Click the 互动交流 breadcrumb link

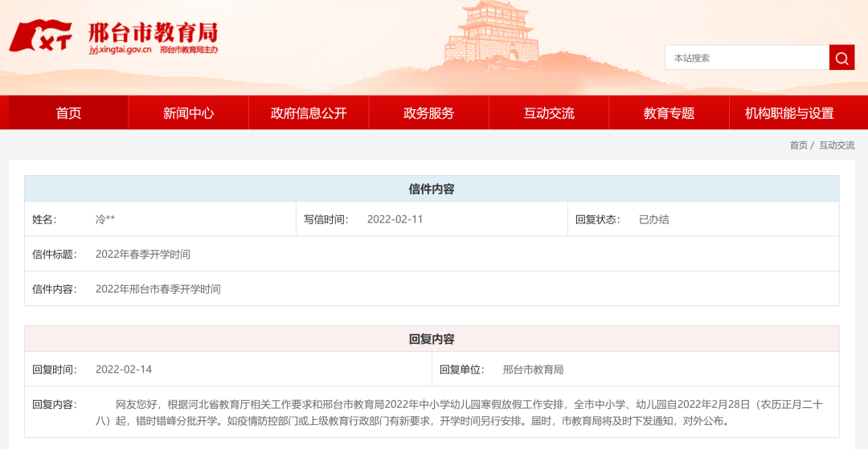(837, 145)
